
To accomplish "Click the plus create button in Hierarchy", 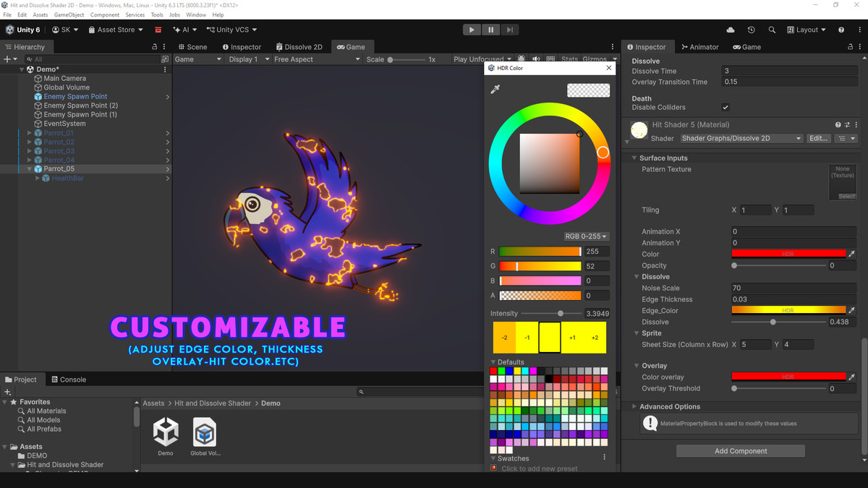I will click(x=9, y=59).
